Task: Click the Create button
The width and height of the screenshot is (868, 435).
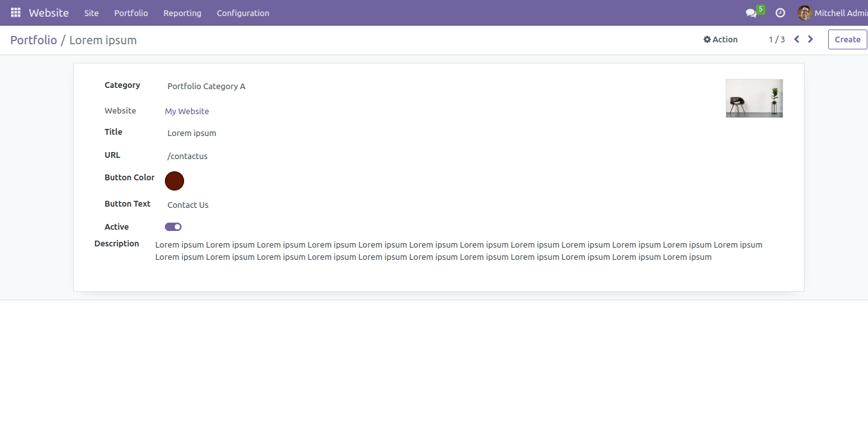Action: [x=847, y=39]
